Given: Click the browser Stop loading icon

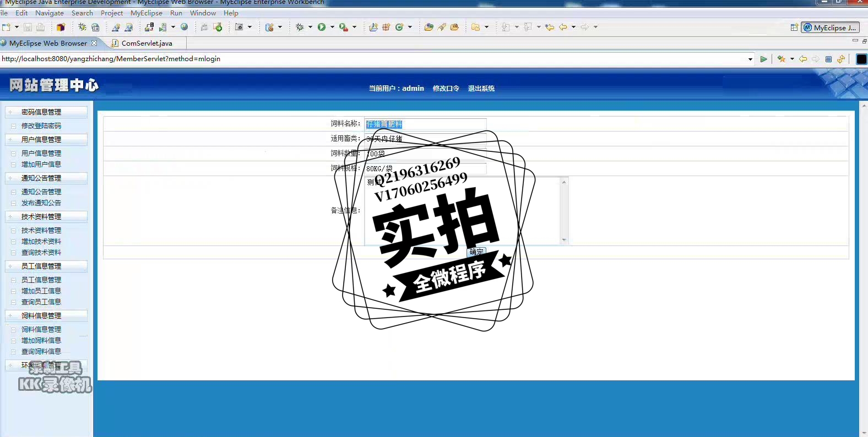Looking at the screenshot, I should tap(828, 59).
